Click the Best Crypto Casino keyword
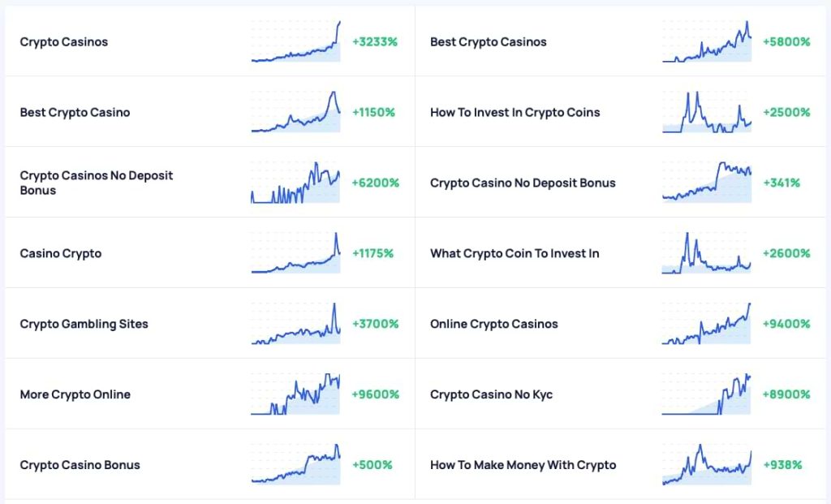This screenshot has width=831, height=504. pyautogui.click(x=75, y=112)
